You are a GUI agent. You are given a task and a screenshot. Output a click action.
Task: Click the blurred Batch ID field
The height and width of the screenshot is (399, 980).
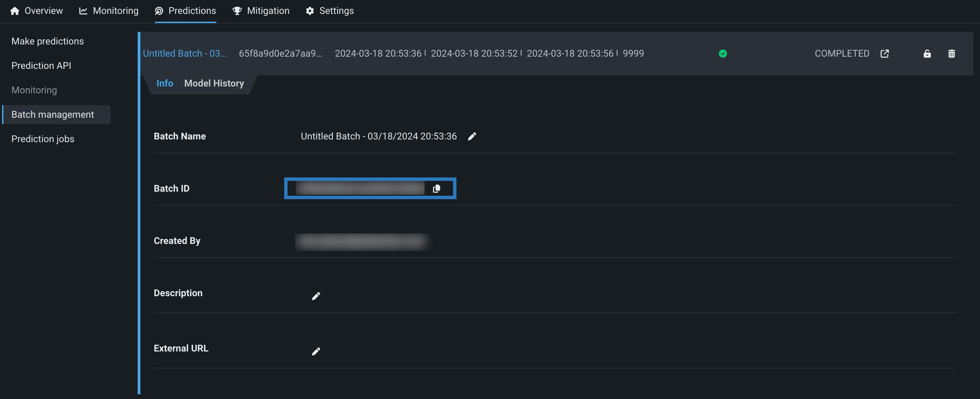coord(359,188)
